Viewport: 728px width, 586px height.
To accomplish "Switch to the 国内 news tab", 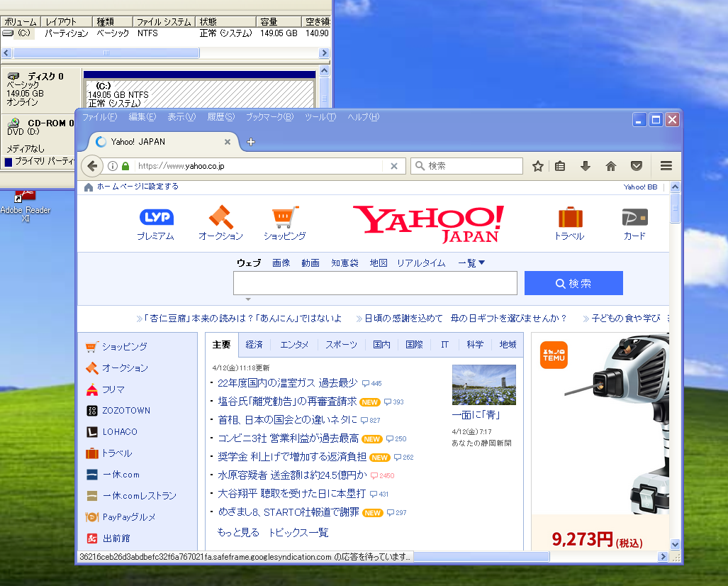I will click(381, 344).
